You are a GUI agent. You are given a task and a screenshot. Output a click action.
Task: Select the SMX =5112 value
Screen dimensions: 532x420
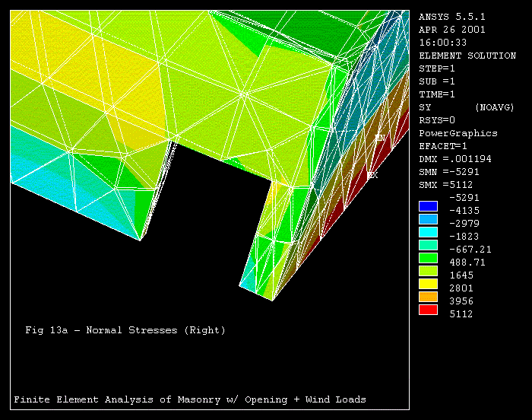coord(448,185)
